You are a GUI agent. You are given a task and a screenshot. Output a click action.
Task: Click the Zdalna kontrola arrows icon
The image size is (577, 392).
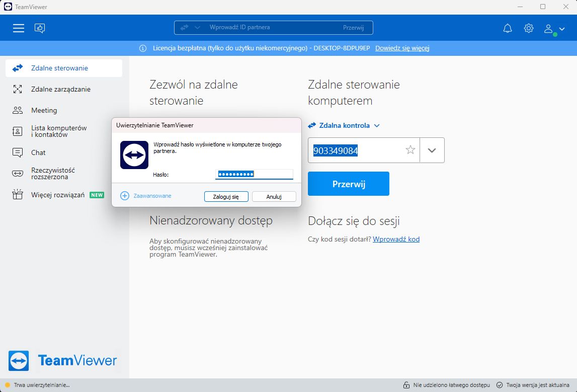pos(312,125)
